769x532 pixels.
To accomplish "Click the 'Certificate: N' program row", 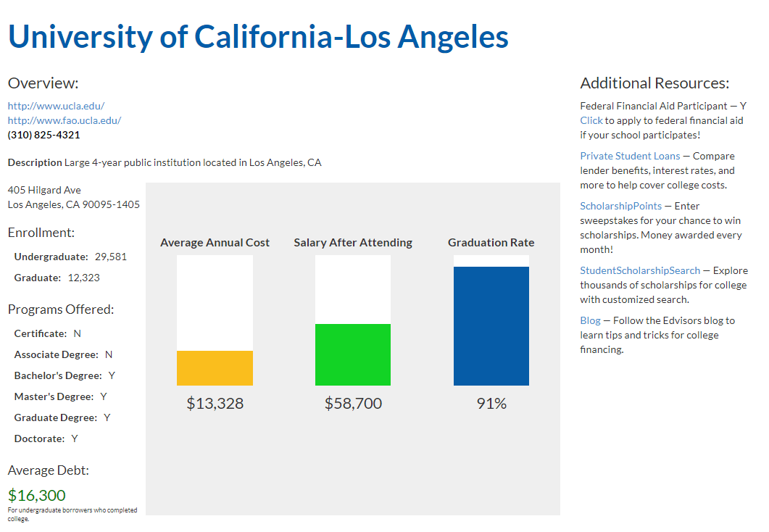I will click(48, 334).
